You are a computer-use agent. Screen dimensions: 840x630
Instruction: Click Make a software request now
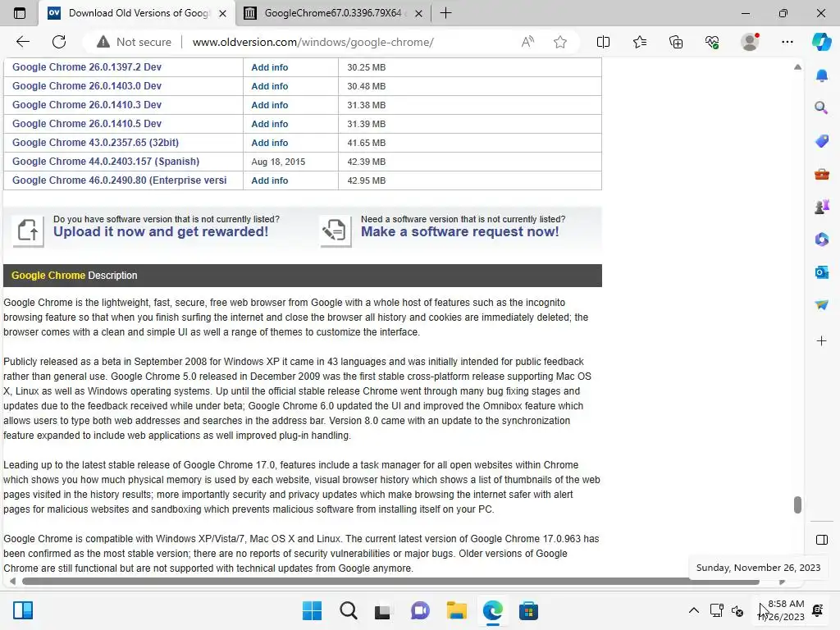click(x=459, y=231)
